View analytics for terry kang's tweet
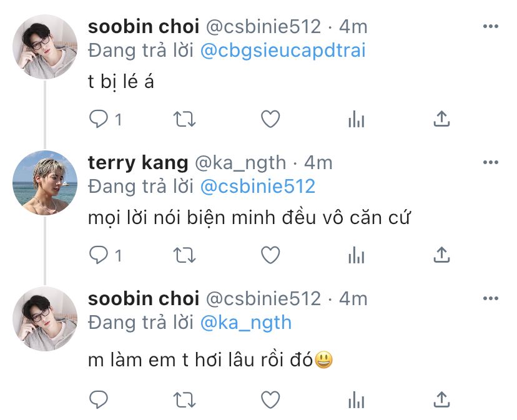Image resolution: width=517 pixels, height=420 pixels. 356,255
